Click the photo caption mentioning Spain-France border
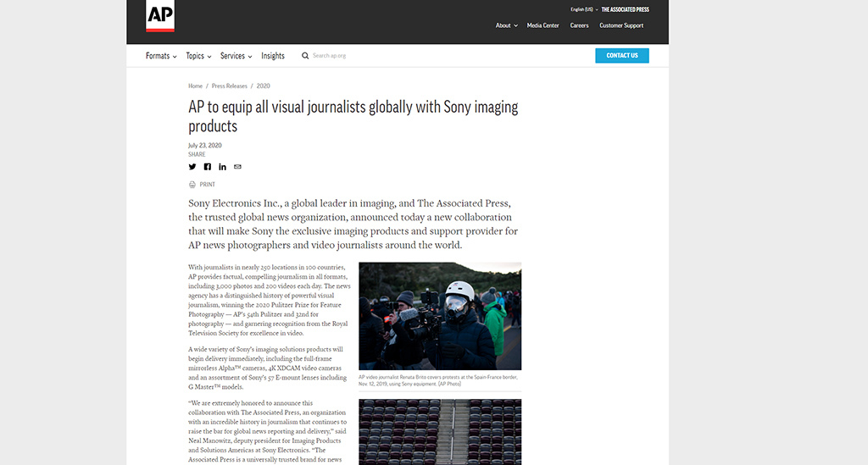 tap(438, 380)
